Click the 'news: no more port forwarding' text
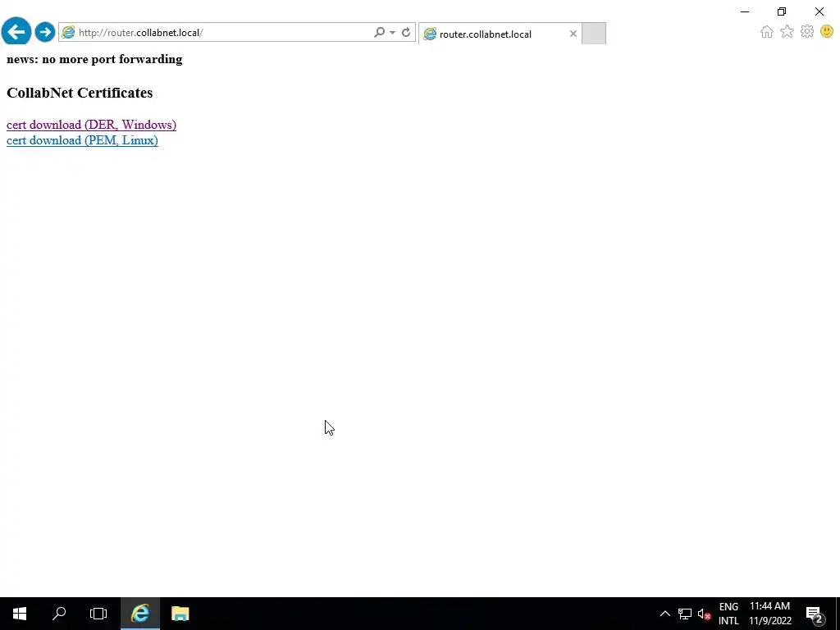 tap(94, 59)
